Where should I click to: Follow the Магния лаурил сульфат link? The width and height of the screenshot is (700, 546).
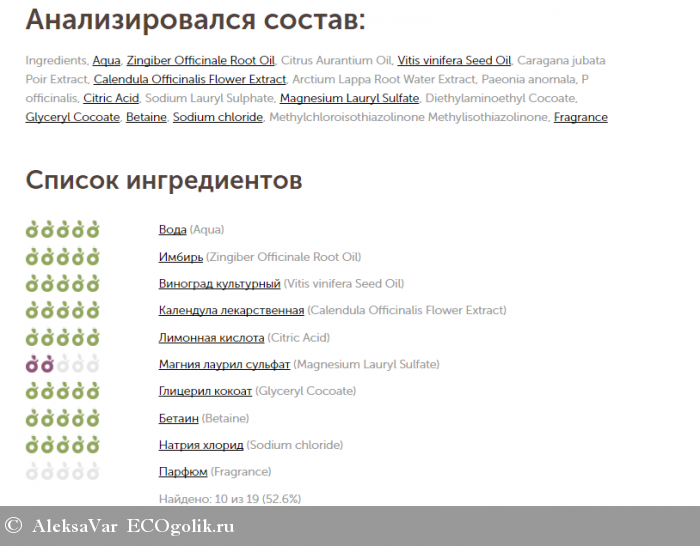pyautogui.click(x=224, y=364)
